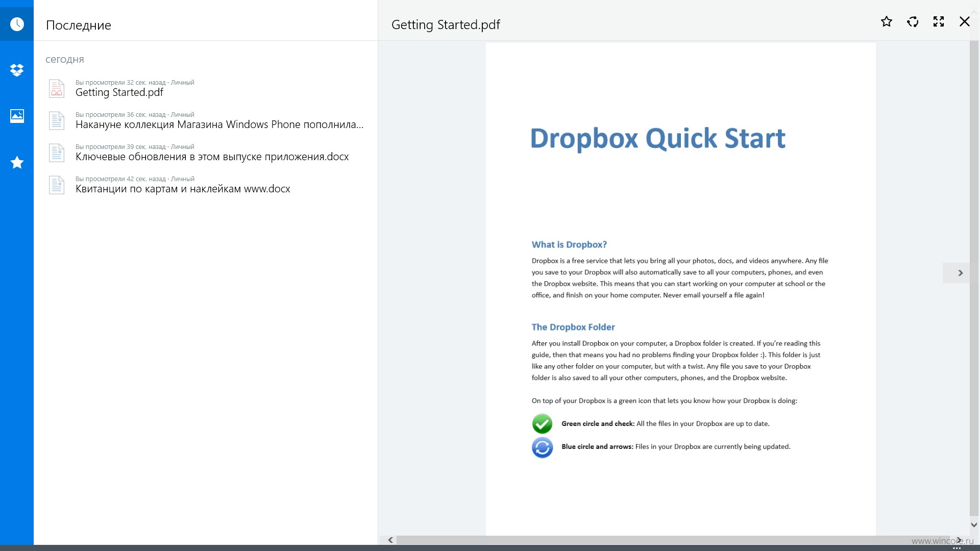This screenshot has width=980, height=551.
Task: Open Getting Started.pdf from recent list
Action: pyautogui.click(x=206, y=88)
